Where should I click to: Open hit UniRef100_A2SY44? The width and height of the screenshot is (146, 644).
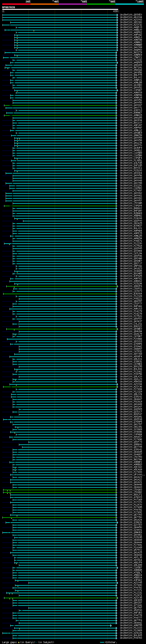[131, 384]
